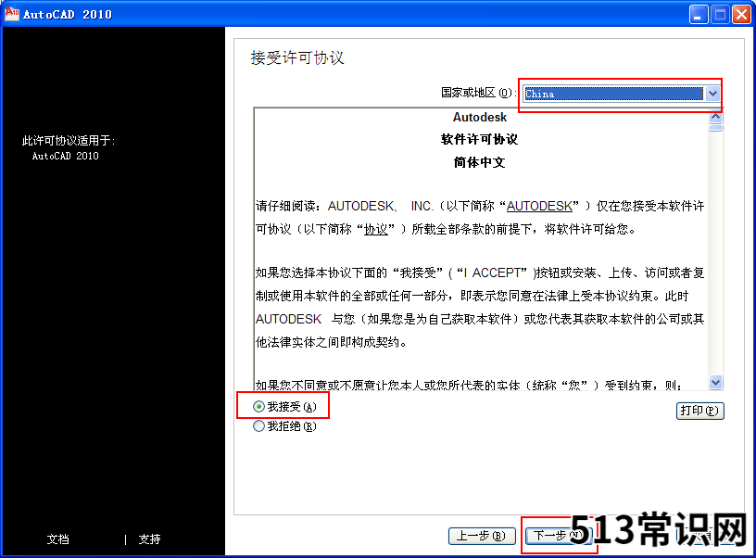The height and width of the screenshot is (558, 756).
Task: Click the underlined AUTODESK term in license text
Action: [x=539, y=207]
